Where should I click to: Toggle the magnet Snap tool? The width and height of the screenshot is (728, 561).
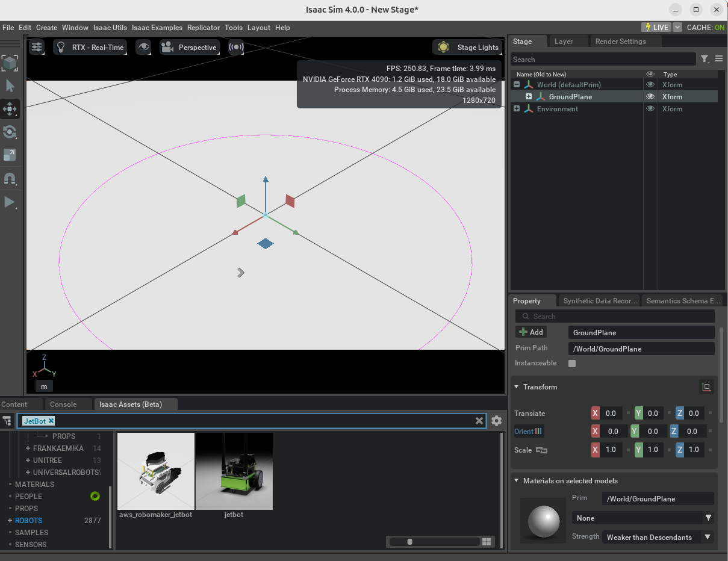[10, 179]
